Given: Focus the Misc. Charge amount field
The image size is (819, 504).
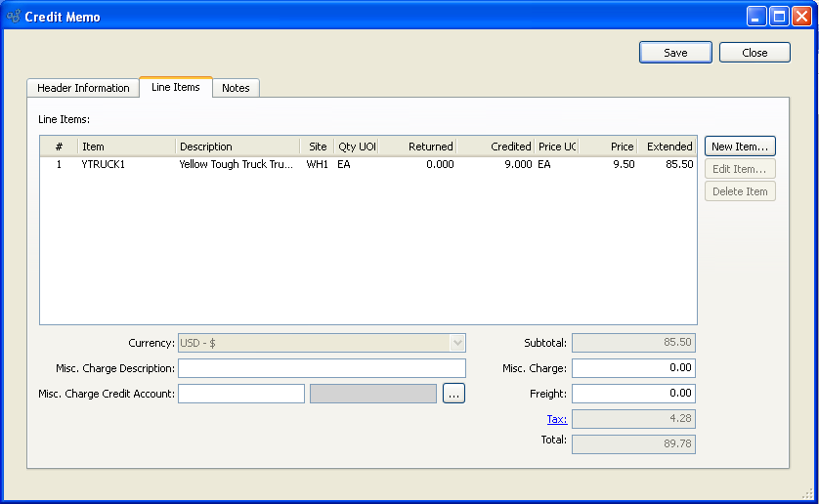Looking at the screenshot, I should (x=633, y=368).
